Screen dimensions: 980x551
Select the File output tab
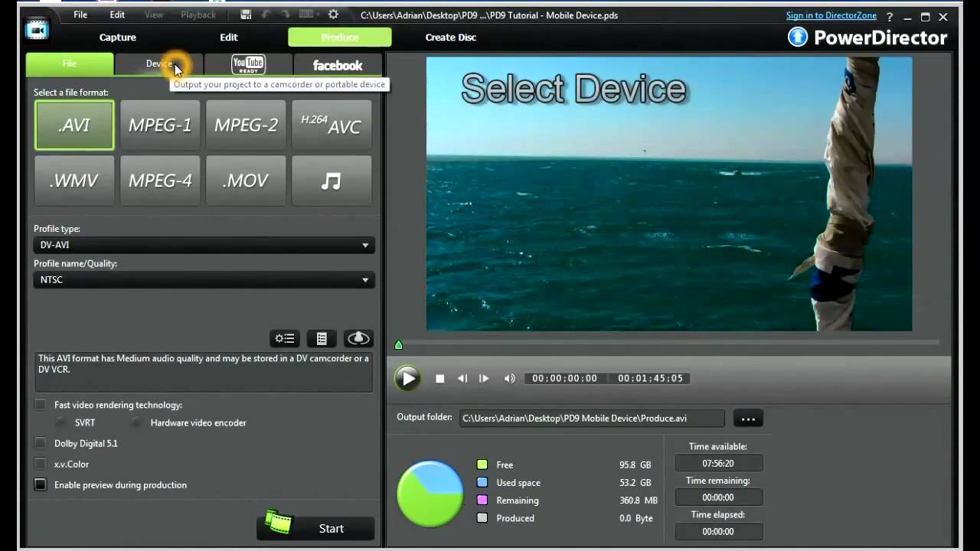point(70,64)
